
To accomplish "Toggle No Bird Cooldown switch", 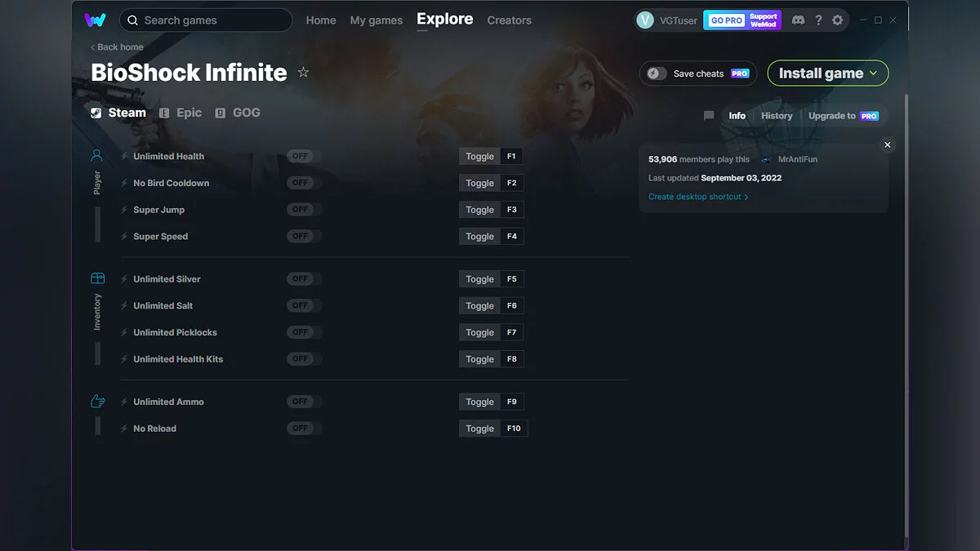I will click(304, 183).
